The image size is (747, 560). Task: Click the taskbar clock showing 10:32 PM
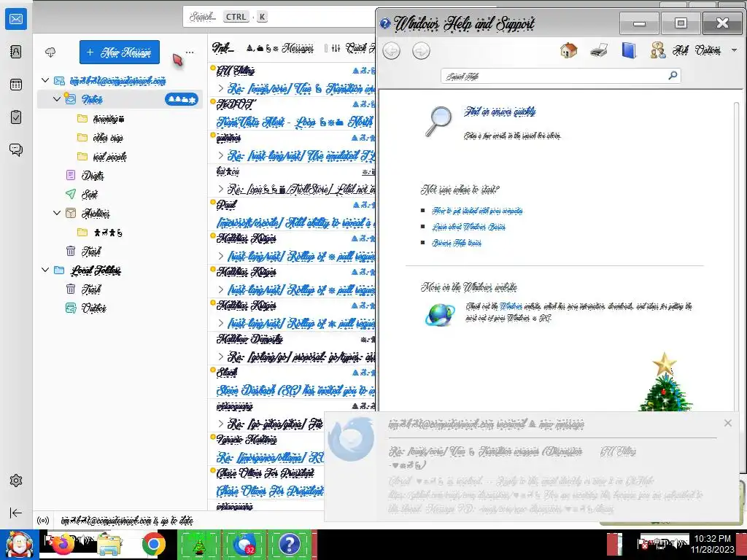click(x=712, y=544)
